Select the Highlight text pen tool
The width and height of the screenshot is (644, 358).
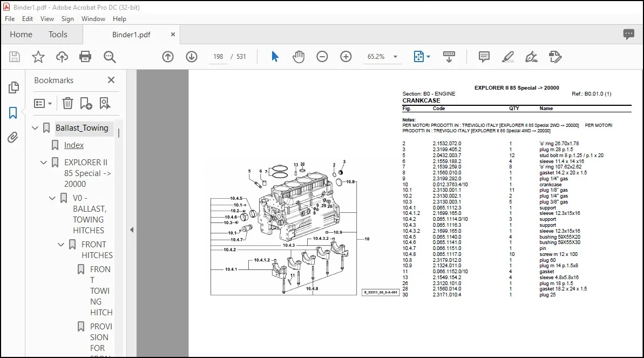(x=508, y=57)
